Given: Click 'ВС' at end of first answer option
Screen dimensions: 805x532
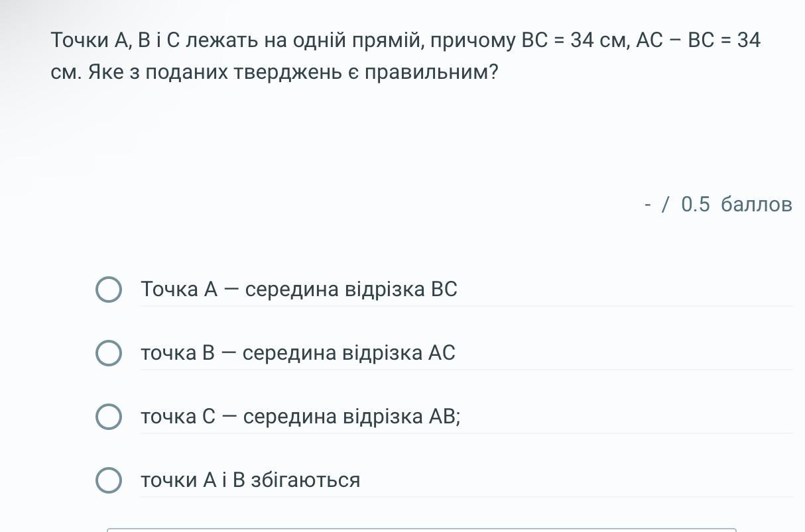Looking at the screenshot, I should [444, 290].
